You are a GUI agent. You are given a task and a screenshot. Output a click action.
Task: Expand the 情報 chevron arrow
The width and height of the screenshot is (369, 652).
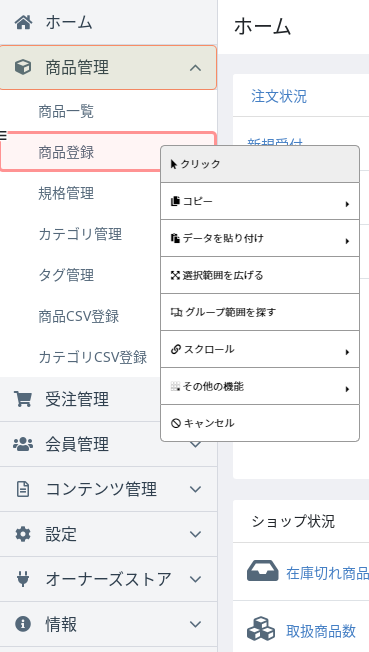[x=195, y=624]
